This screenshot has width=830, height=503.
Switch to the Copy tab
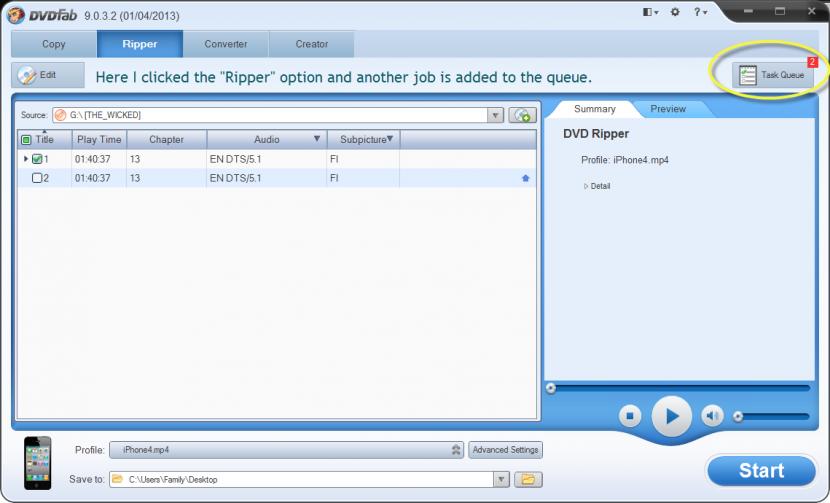pyautogui.click(x=54, y=44)
